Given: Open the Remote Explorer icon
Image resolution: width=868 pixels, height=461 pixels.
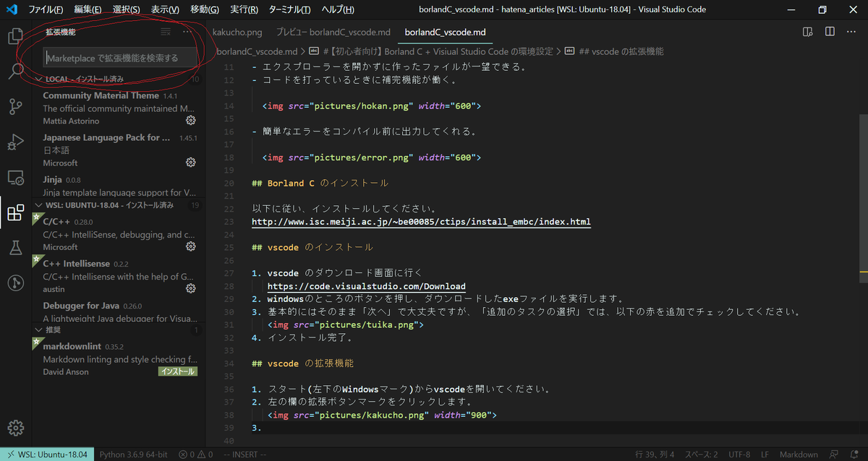Looking at the screenshot, I should pyautogui.click(x=16, y=177).
